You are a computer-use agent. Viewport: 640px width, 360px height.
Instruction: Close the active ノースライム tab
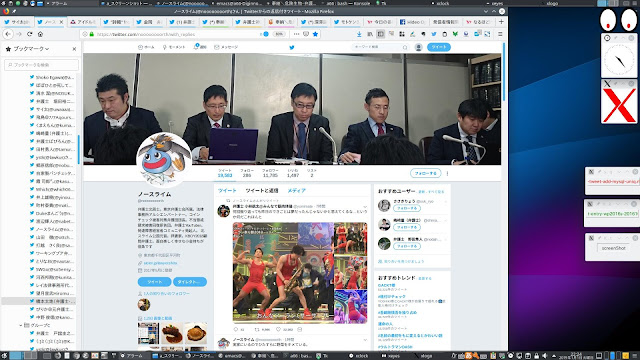[x=62, y=22]
